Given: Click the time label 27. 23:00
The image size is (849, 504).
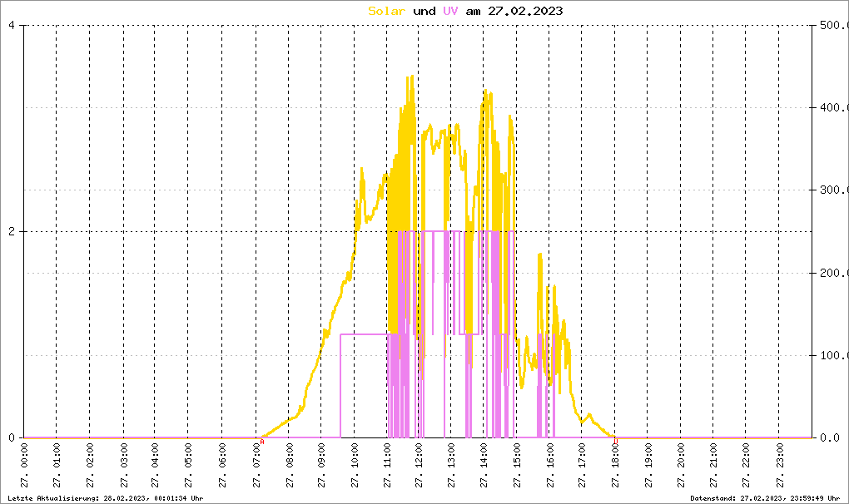Looking at the screenshot, I should pos(780,466).
